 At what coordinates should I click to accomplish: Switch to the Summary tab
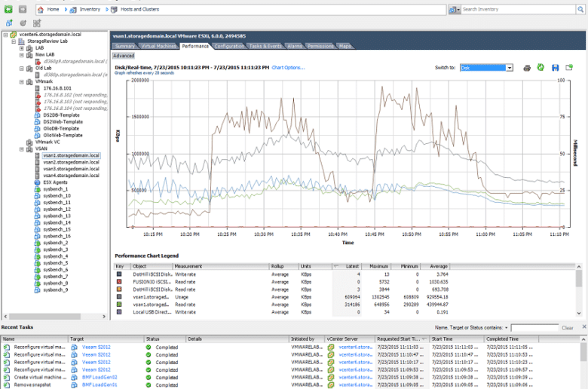click(124, 46)
